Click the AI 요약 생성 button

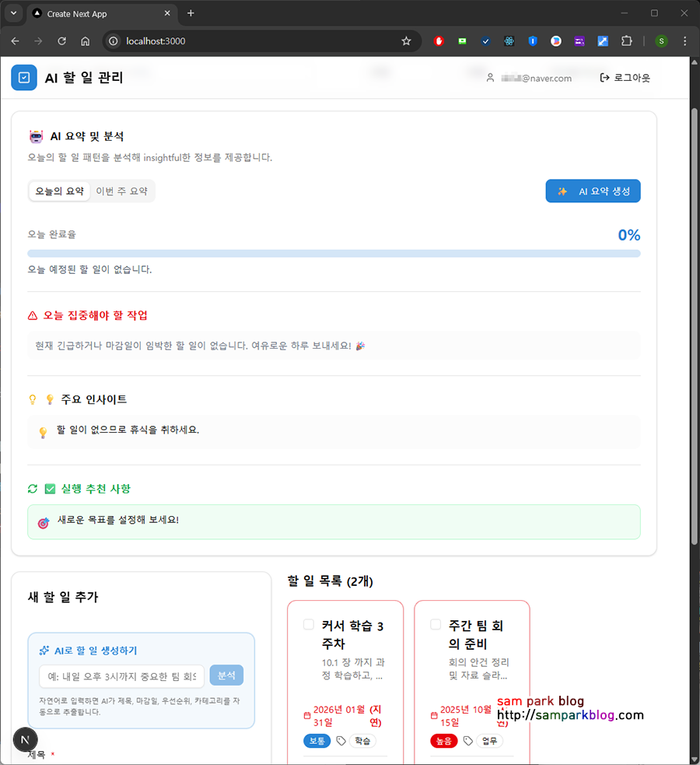coord(593,191)
